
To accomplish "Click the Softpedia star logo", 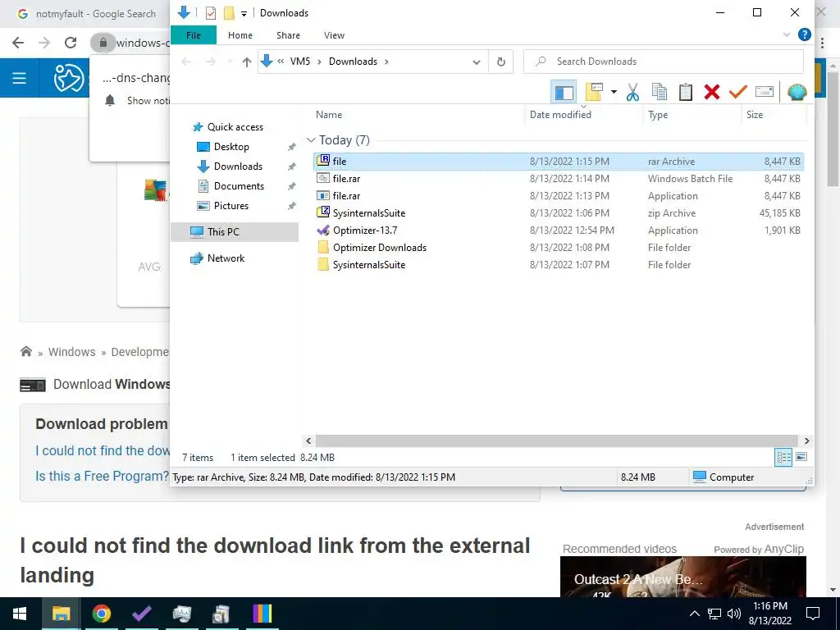I will point(69,78).
